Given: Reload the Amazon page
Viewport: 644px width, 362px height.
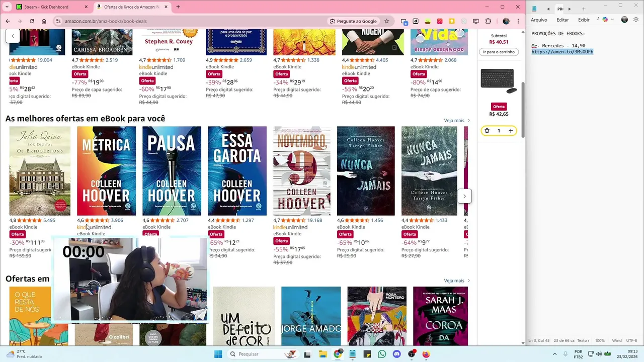Looking at the screenshot, I should point(32,21).
